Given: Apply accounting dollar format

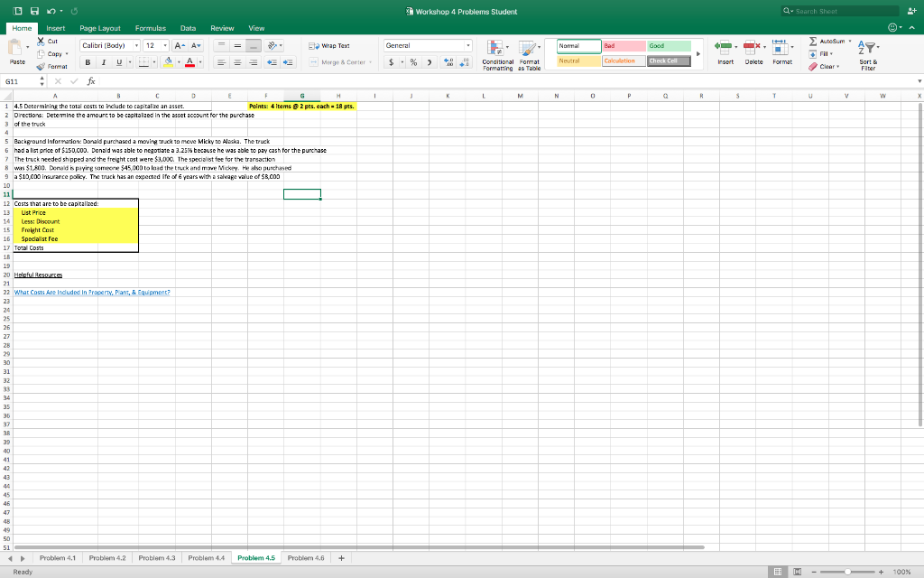Looking at the screenshot, I should (x=392, y=62).
